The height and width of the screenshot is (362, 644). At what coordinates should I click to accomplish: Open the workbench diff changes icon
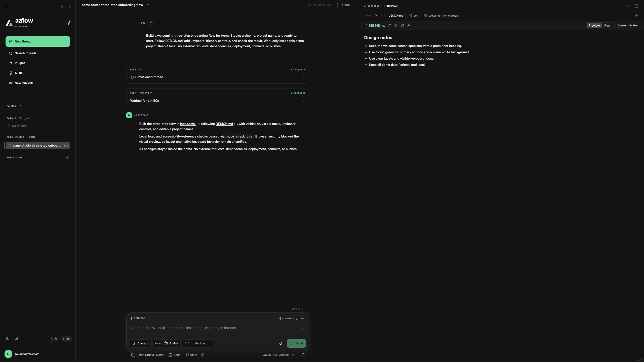tap(377, 16)
